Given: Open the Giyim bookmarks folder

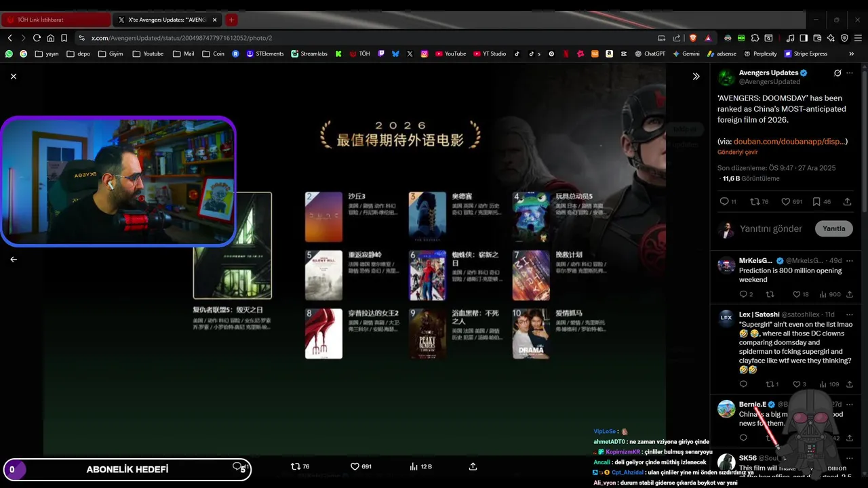Looking at the screenshot, I should [x=111, y=54].
